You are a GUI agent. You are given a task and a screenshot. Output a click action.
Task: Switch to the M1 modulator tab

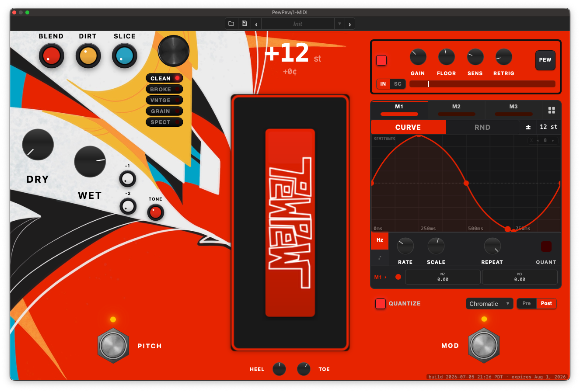pyautogui.click(x=399, y=110)
